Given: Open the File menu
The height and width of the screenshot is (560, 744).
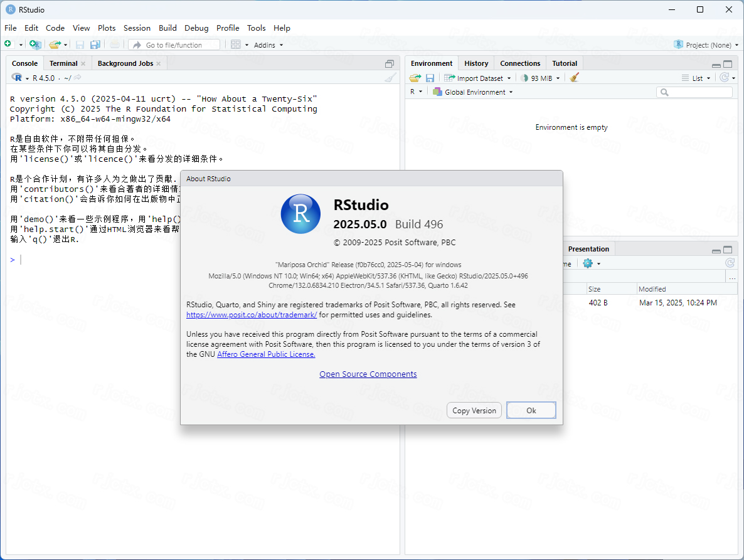Looking at the screenshot, I should tap(11, 28).
